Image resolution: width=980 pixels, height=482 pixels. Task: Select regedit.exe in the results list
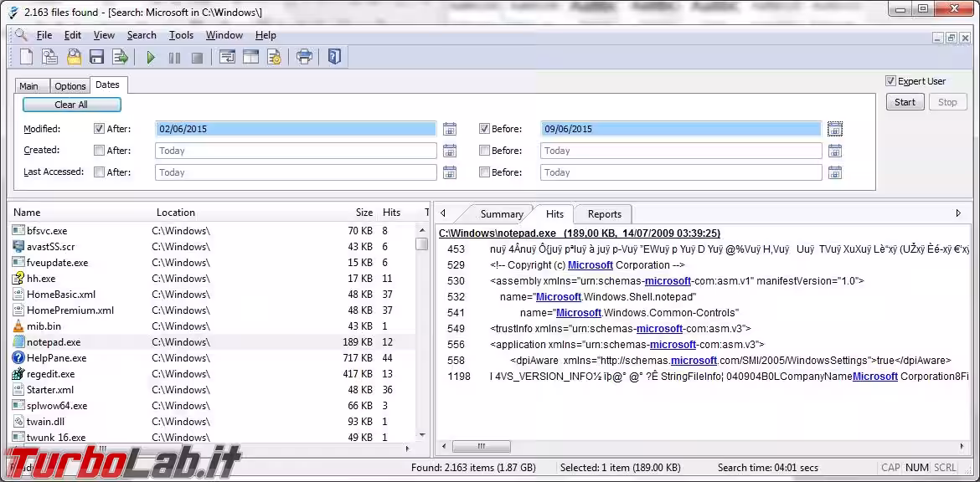pyautogui.click(x=50, y=374)
